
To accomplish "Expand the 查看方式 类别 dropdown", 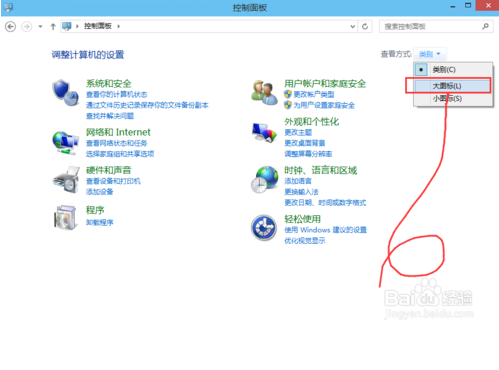I will click(430, 54).
